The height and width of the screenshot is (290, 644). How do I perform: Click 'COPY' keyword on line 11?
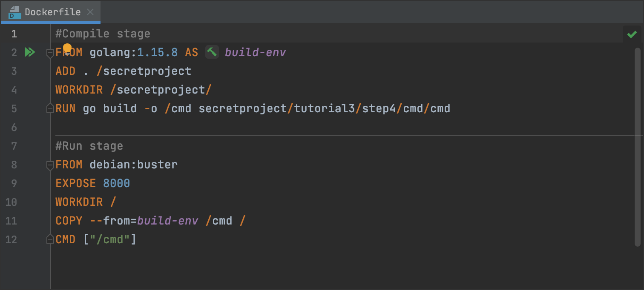(x=69, y=221)
